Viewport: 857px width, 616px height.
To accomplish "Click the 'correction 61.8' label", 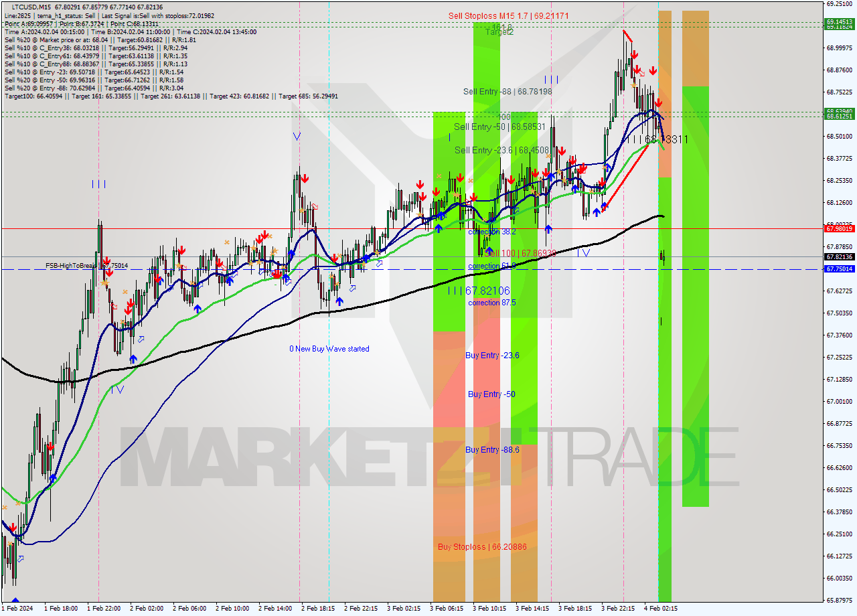I will point(492,266).
